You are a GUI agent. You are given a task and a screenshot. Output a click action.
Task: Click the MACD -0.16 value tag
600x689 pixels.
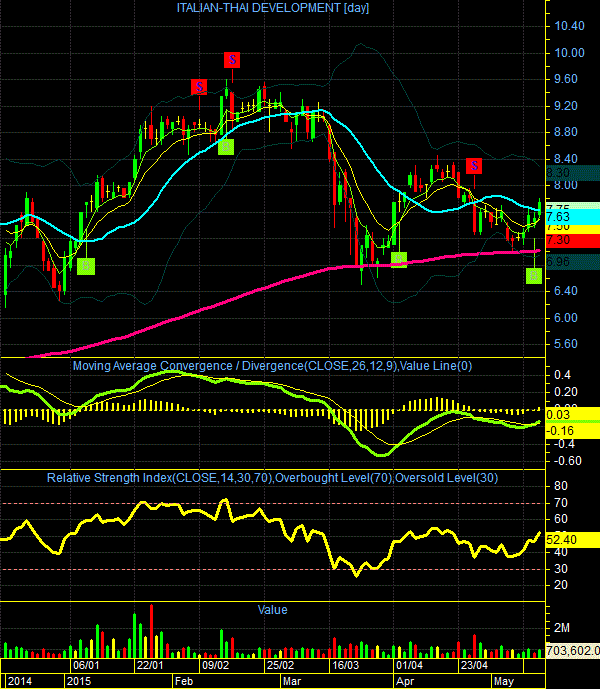click(573, 431)
